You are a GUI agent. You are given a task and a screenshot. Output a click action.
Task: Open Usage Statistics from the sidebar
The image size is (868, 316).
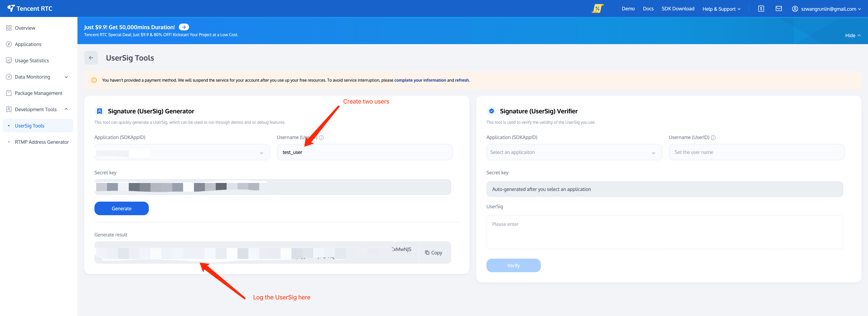pos(32,60)
